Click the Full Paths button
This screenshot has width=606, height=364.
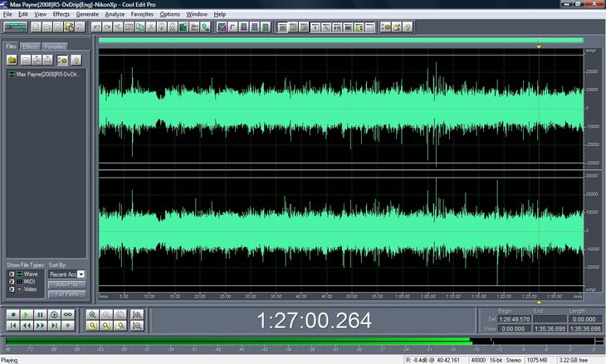(x=67, y=294)
